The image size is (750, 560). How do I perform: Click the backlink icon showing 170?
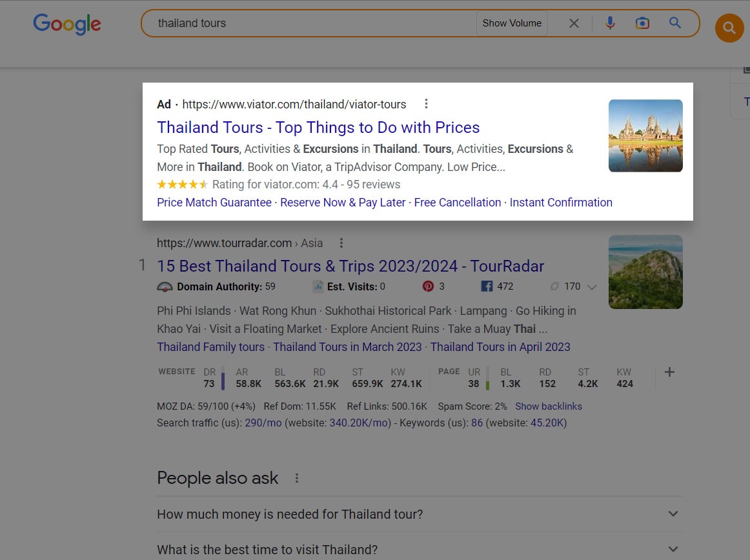[x=554, y=286]
